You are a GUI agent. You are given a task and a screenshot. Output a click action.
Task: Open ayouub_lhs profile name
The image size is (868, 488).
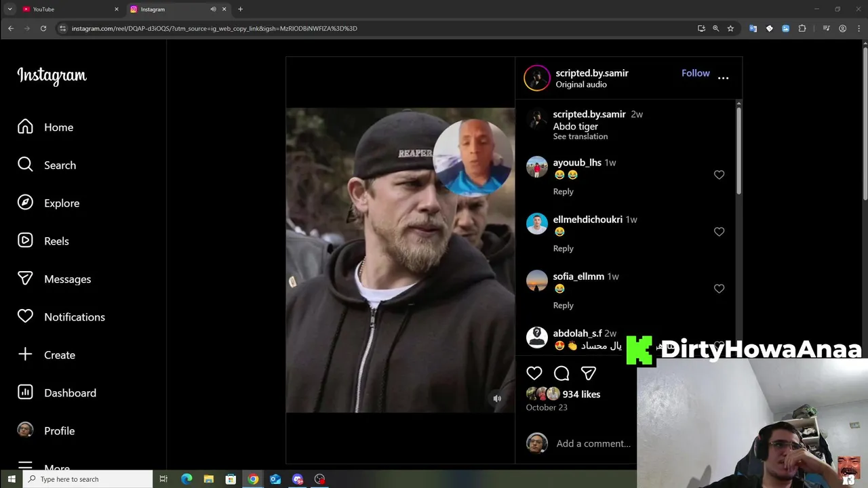[577, 163]
